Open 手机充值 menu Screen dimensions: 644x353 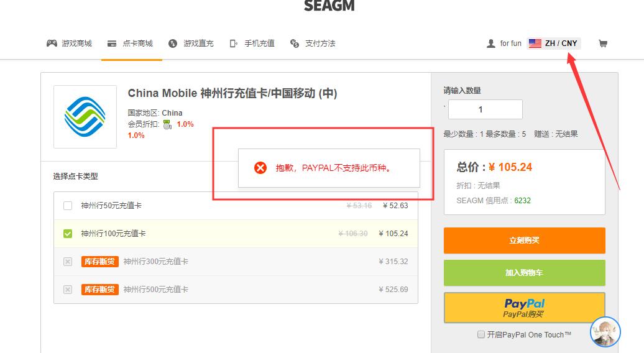tap(260, 44)
